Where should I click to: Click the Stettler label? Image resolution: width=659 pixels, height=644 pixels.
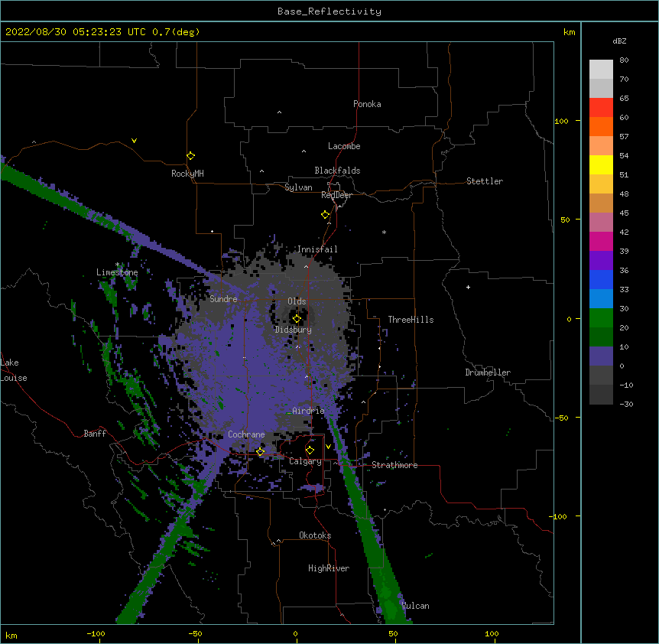pyautogui.click(x=485, y=181)
